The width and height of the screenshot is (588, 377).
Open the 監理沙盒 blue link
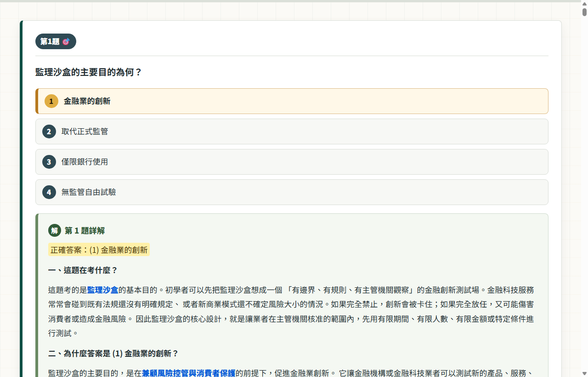coord(103,290)
